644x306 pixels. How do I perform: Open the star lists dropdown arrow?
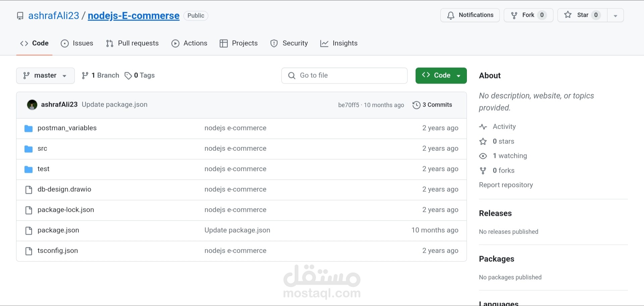coord(615,16)
